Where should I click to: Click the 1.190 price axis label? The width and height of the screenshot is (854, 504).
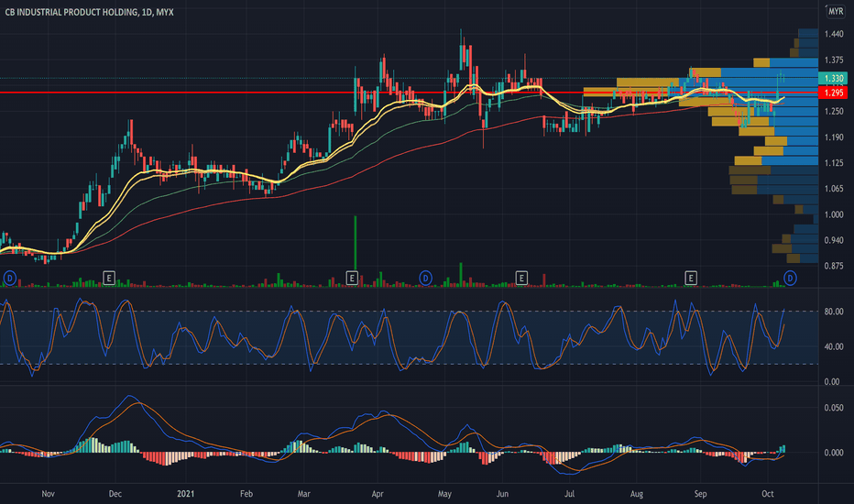834,137
